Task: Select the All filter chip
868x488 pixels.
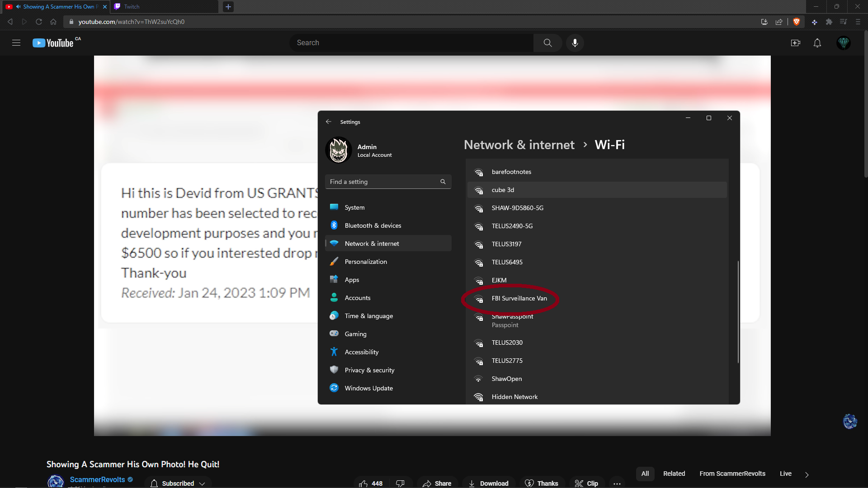Action: point(645,474)
